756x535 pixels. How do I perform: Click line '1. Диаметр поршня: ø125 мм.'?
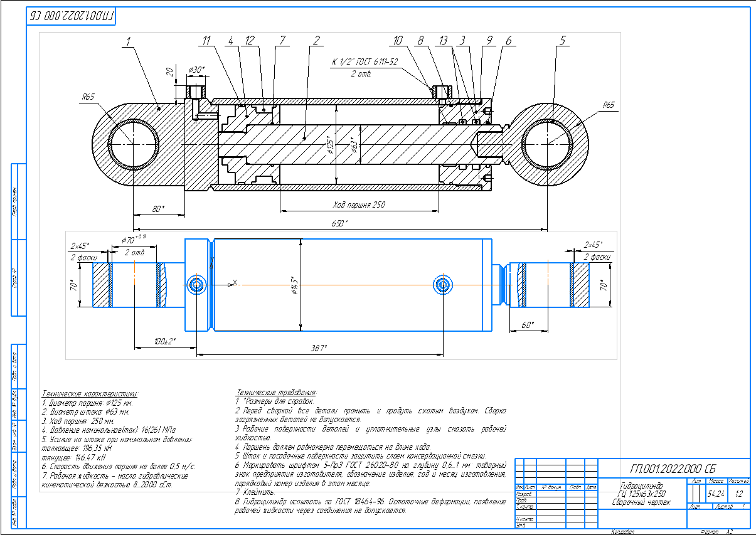coord(87,403)
